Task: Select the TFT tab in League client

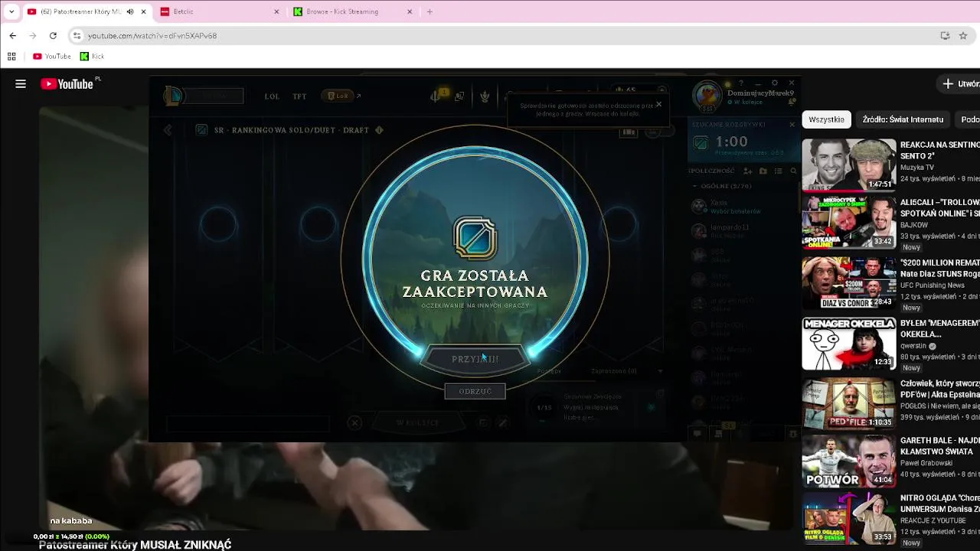Action: [x=299, y=96]
